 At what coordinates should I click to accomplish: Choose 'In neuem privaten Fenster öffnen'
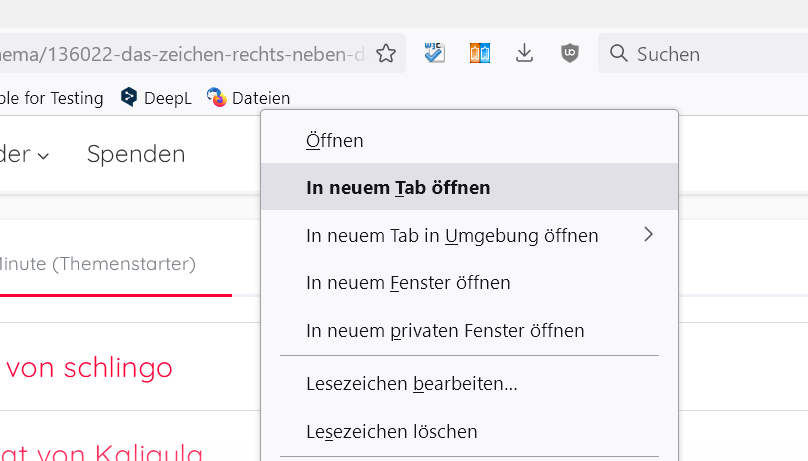(x=445, y=330)
